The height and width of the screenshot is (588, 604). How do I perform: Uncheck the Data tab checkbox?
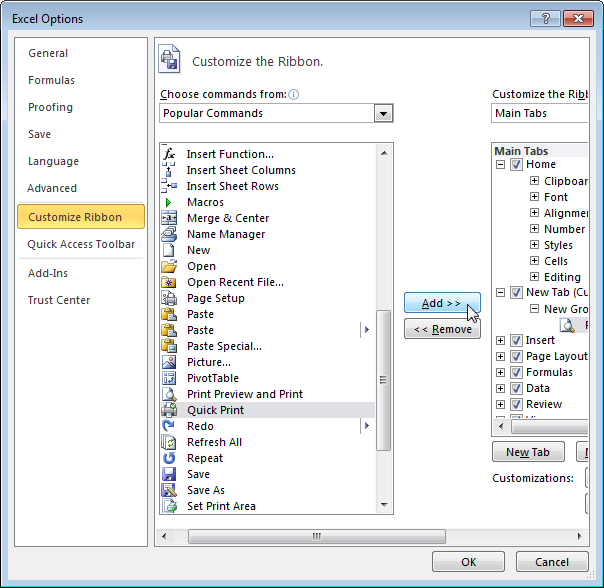pos(516,388)
